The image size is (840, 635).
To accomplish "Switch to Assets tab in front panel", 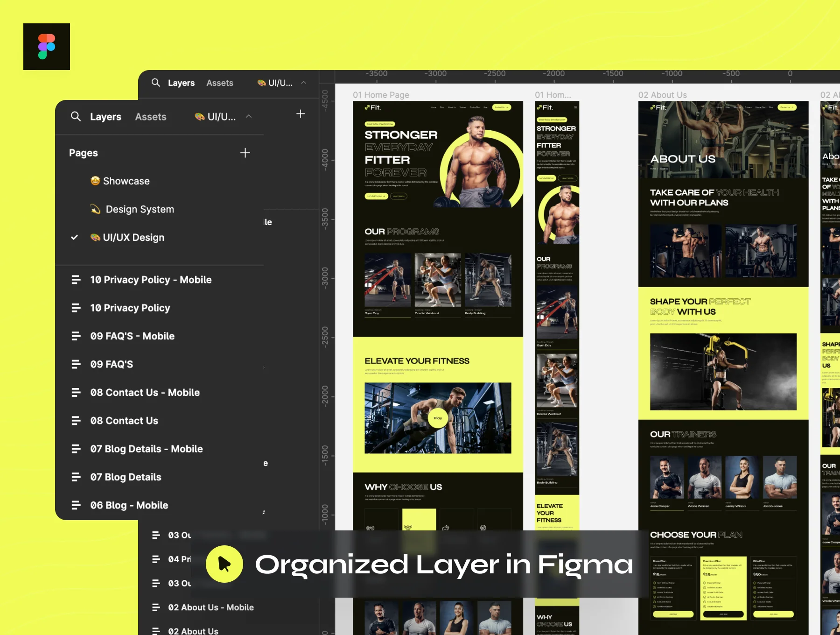I will click(151, 117).
